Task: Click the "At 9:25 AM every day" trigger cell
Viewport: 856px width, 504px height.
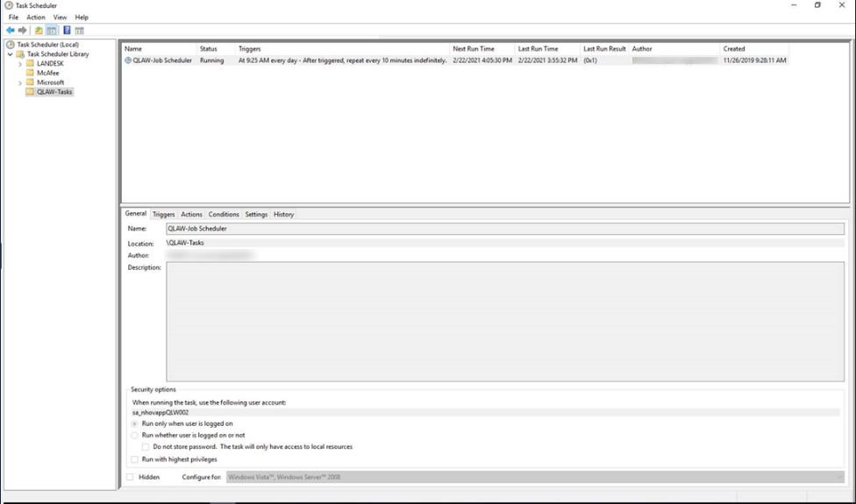Action: (x=342, y=60)
